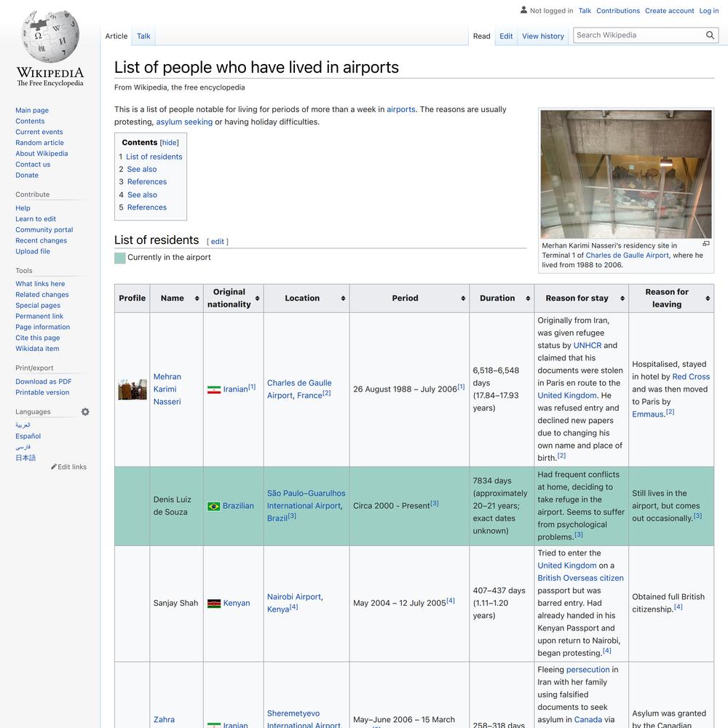Open the Red Cross link
Viewport: 728px width, 728px height.
[691, 377]
